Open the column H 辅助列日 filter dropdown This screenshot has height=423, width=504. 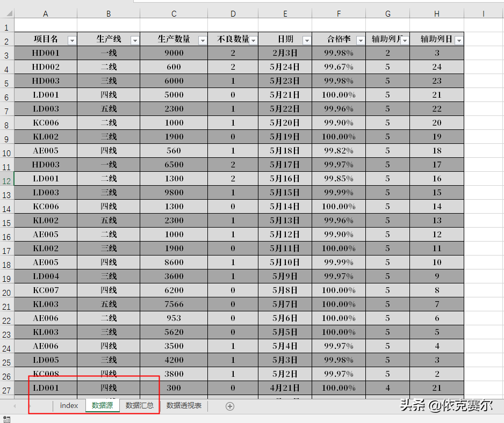[459, 40]
